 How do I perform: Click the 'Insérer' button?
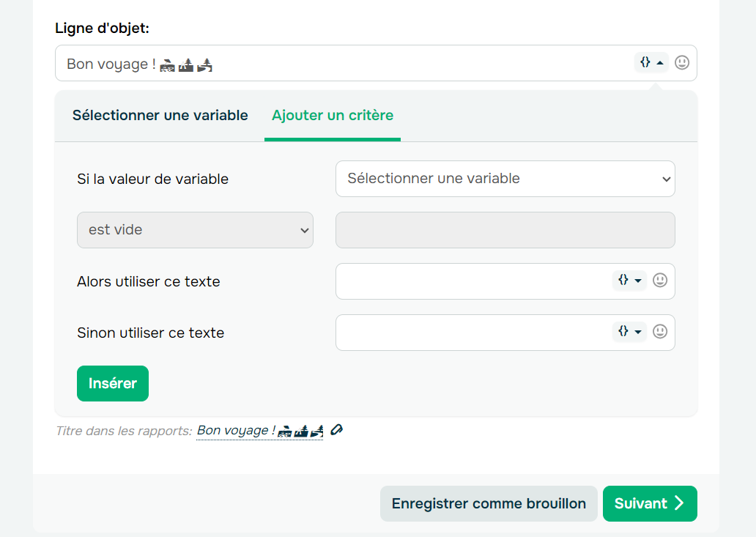pos(112,383)
